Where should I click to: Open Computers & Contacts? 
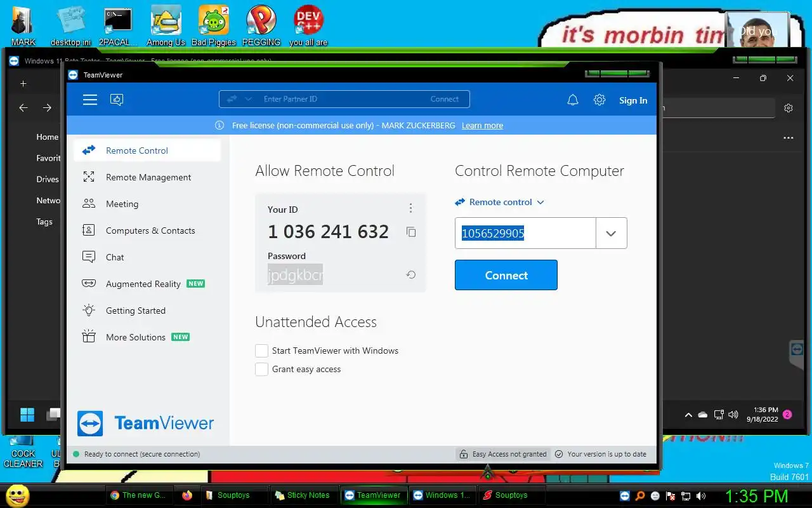[147, 231]
